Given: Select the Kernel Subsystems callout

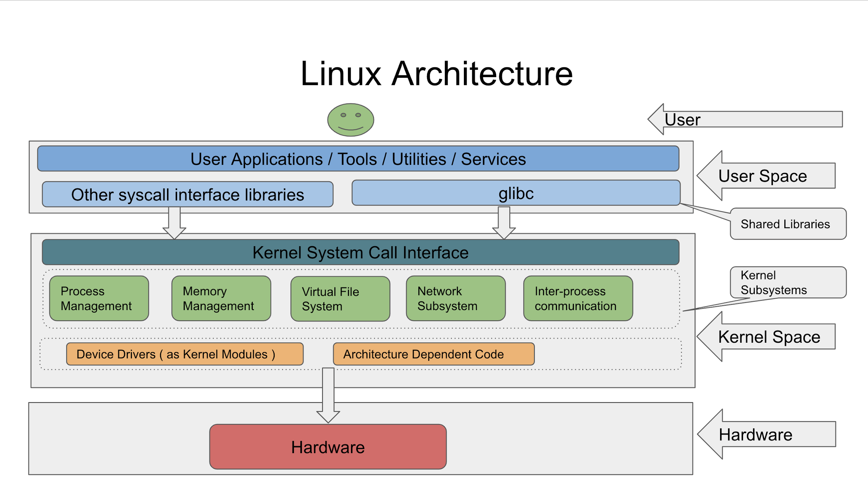Looking at the screenshot, I should (x=787, y=282).
